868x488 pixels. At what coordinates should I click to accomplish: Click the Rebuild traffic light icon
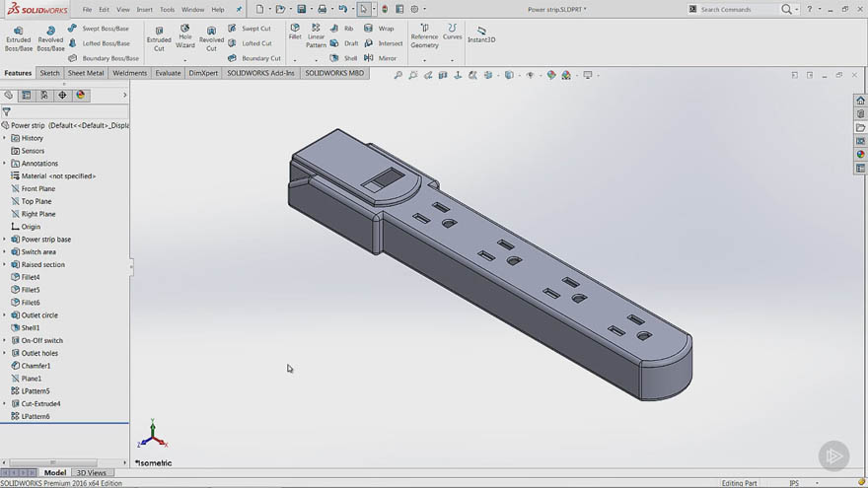click(x=384, y=9)
